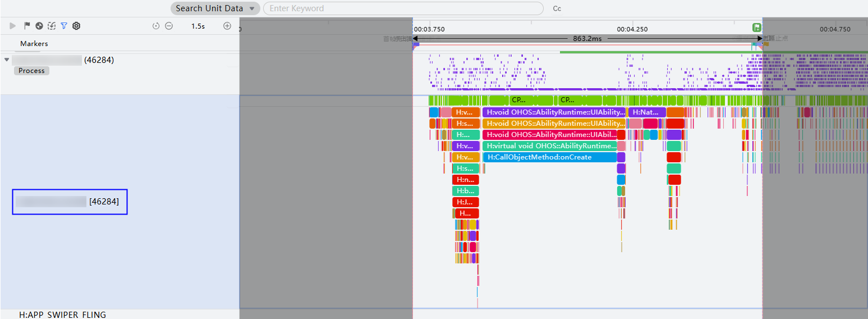
Task: Select the orange H:void OHOS::AbilityRuntime::UIAbility slice
Action: [x=554, y=124]
